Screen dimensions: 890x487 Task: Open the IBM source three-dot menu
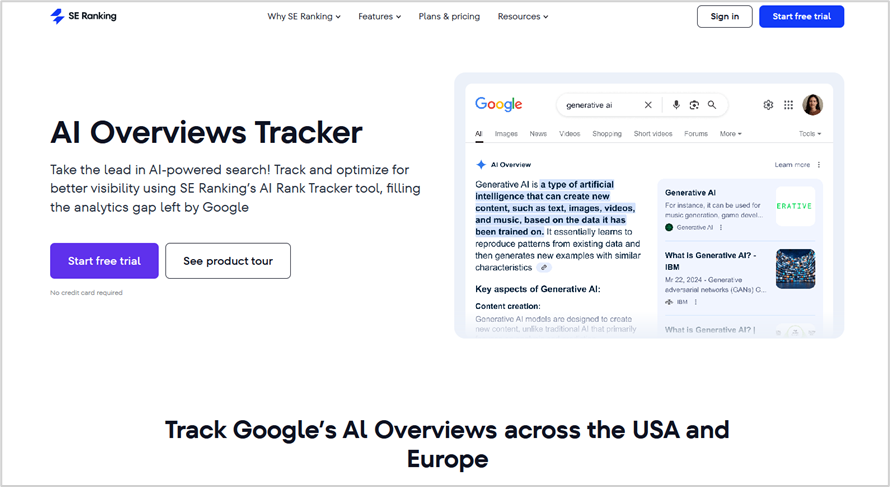[695, 302]
